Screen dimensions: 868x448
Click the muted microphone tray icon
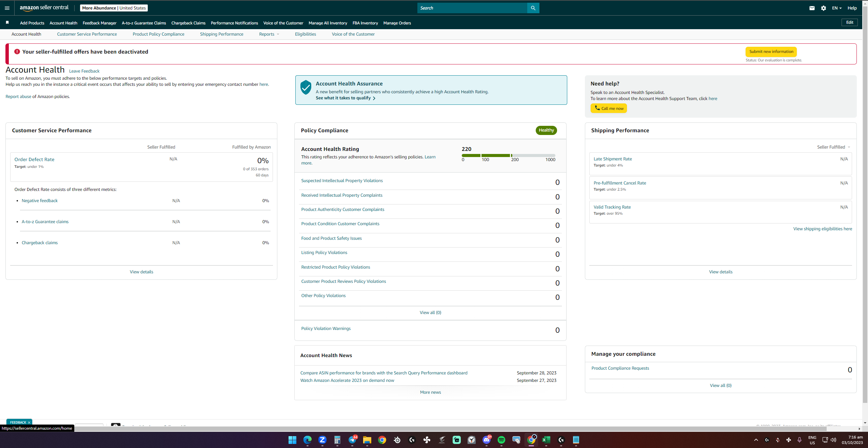(x=778, y=440)
